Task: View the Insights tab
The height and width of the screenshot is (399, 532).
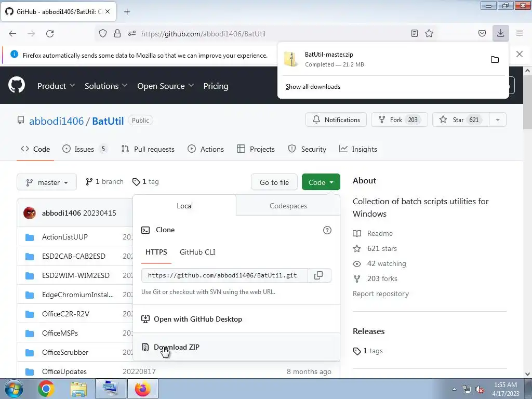Action: (358, 149)
